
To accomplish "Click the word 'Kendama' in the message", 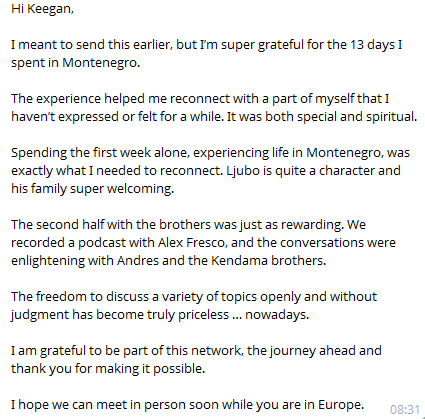I will tap(239, 260).
